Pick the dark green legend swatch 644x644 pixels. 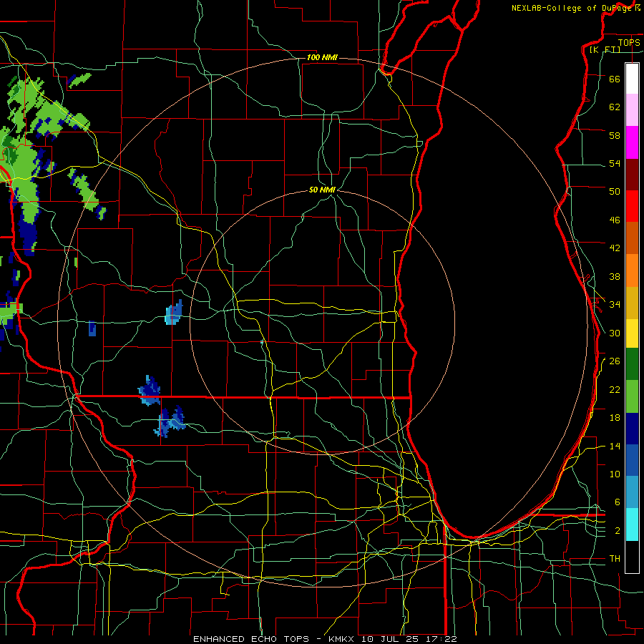(x=632, y=364)
